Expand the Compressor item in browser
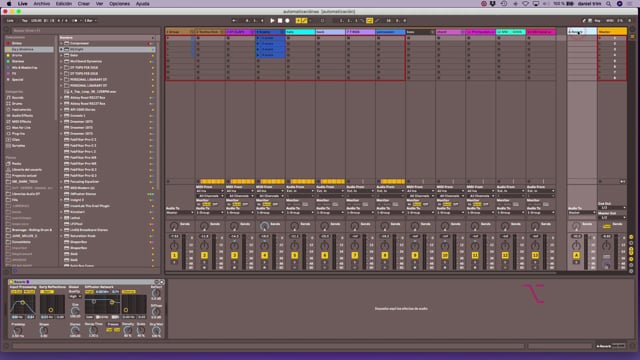 [61, 43]
